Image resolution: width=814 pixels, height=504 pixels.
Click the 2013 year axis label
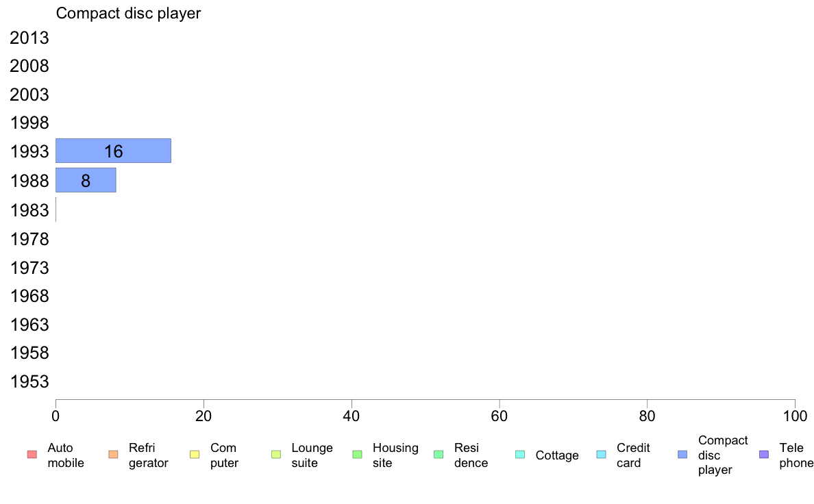[29, 38]
